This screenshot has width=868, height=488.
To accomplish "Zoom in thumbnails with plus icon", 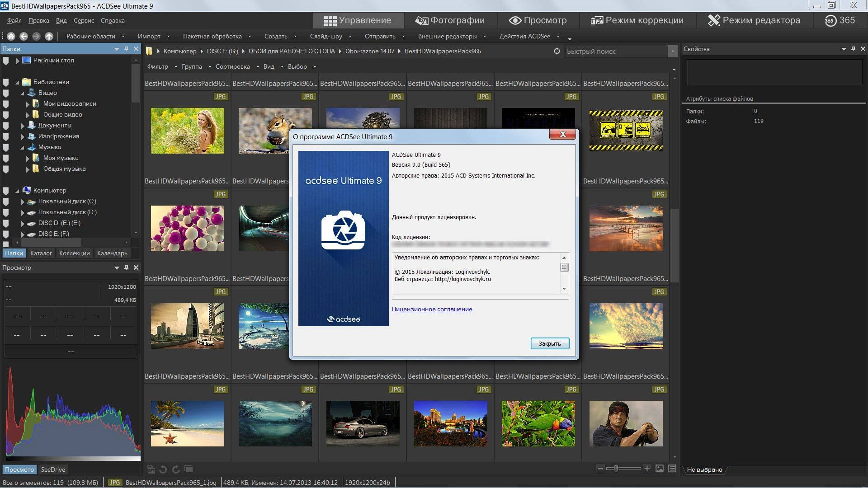I will point(647,469).
